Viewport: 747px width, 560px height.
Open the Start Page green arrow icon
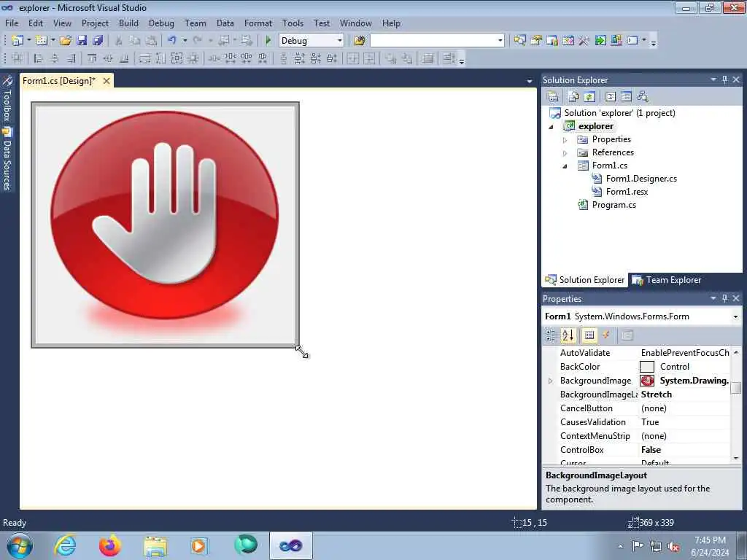[x=600, y=41]
